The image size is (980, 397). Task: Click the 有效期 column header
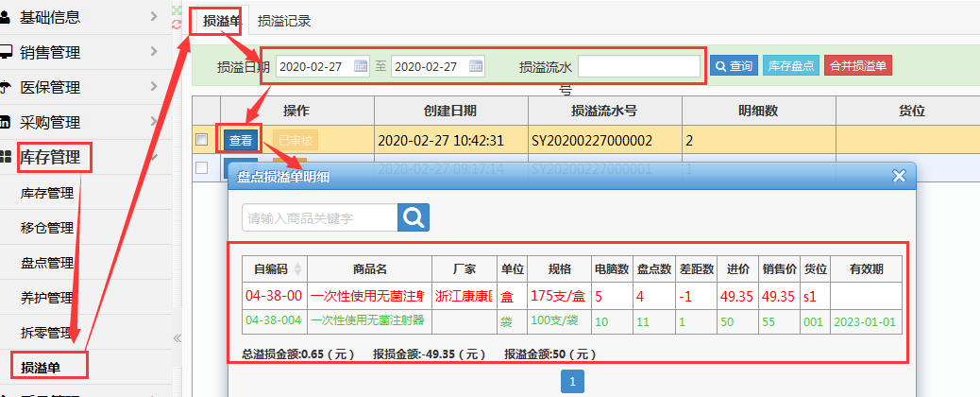[x=867, y=269]
